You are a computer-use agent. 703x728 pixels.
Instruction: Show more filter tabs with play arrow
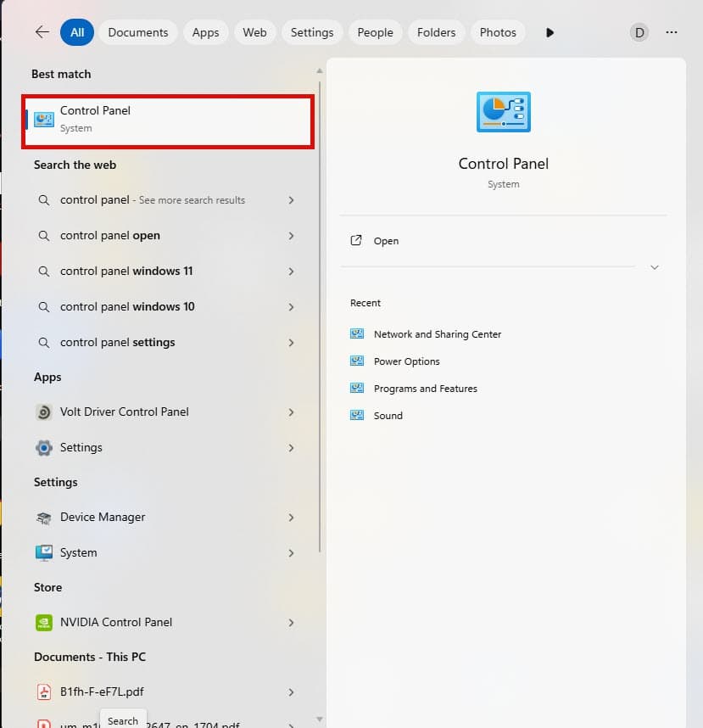point(550,32)
